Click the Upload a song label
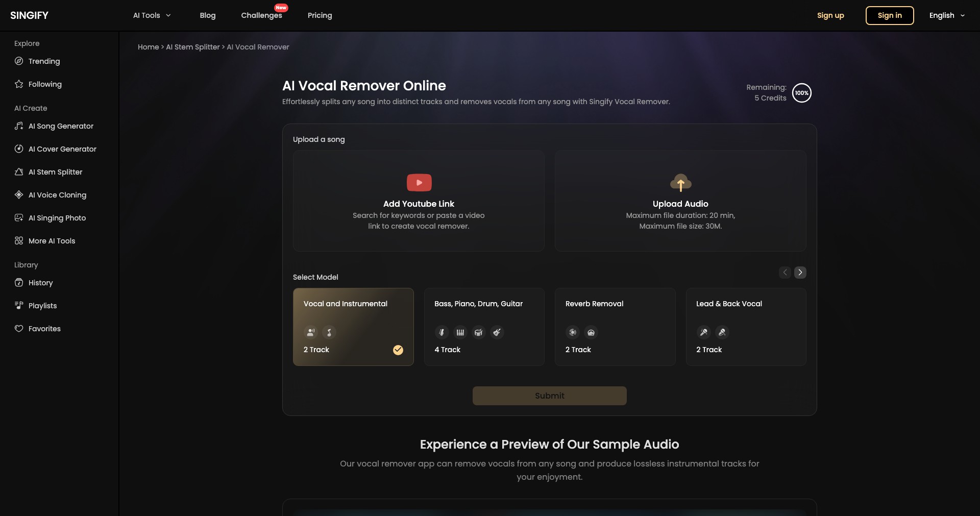 click(319, 139)
